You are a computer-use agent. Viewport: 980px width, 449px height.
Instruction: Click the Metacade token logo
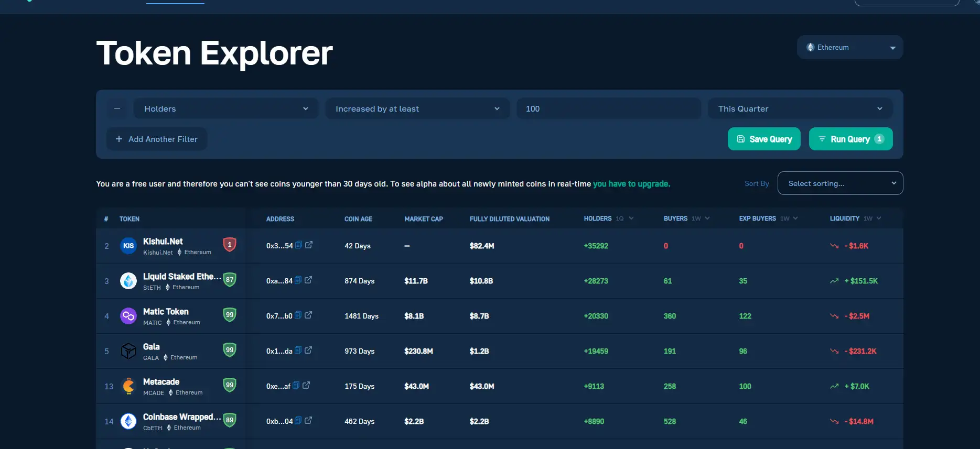click(x=128, y=386)
